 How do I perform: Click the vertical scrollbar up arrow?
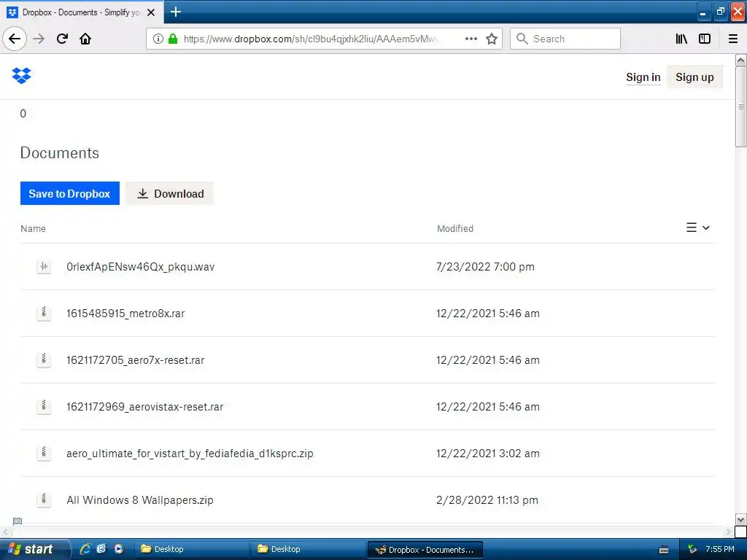tap(741, 60)
